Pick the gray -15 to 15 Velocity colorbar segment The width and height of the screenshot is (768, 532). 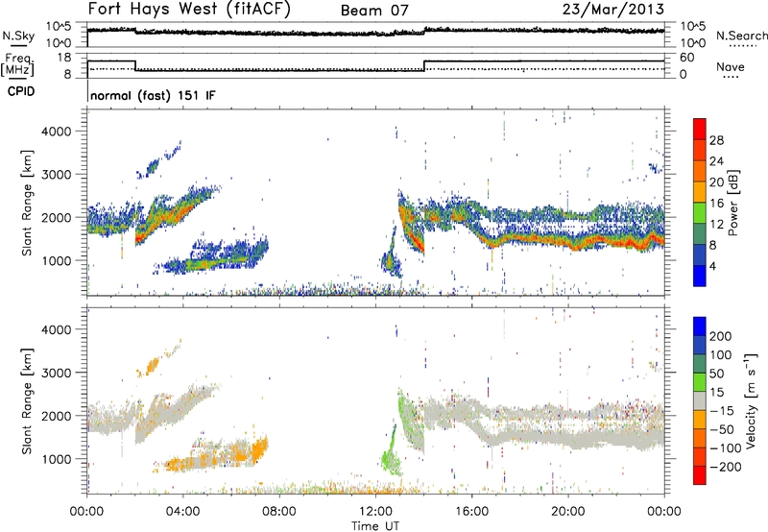pos(700,400)
